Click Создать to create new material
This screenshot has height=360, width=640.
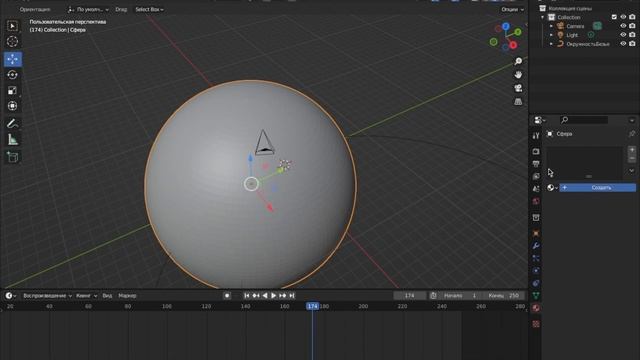[x=598, y=188]
